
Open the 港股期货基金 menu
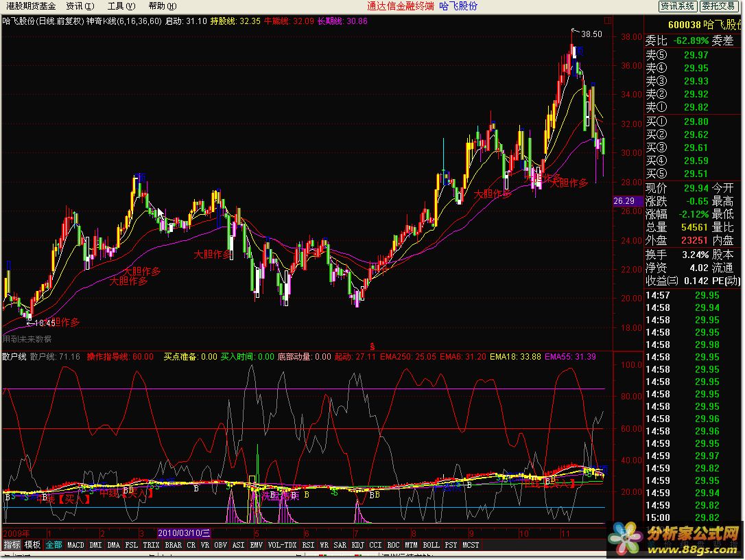point(31,6)
